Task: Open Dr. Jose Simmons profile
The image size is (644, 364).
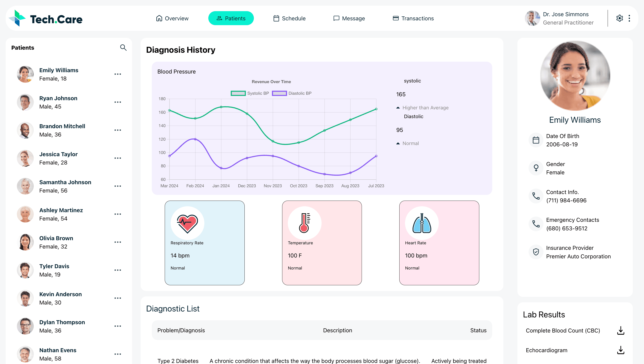Action: (x=559, y=18)
